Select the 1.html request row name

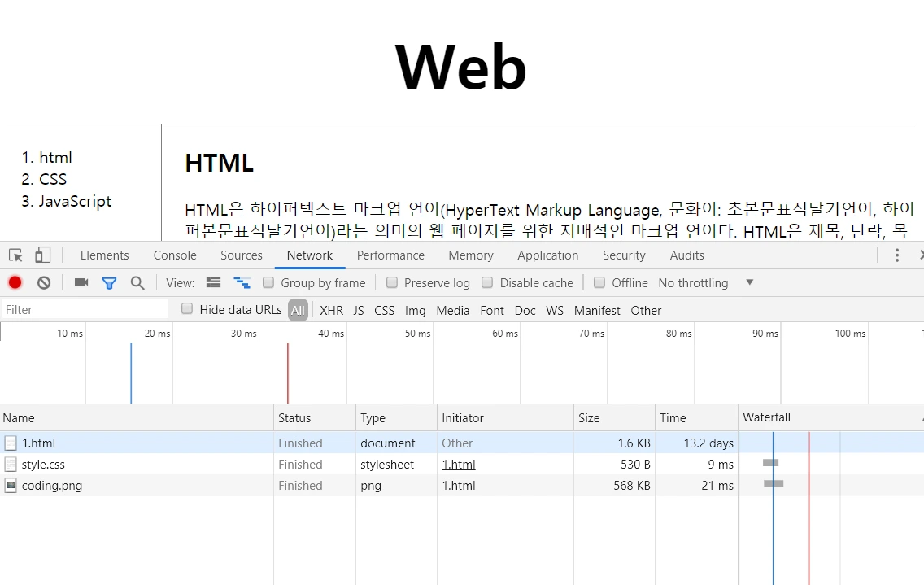(38, 443)
